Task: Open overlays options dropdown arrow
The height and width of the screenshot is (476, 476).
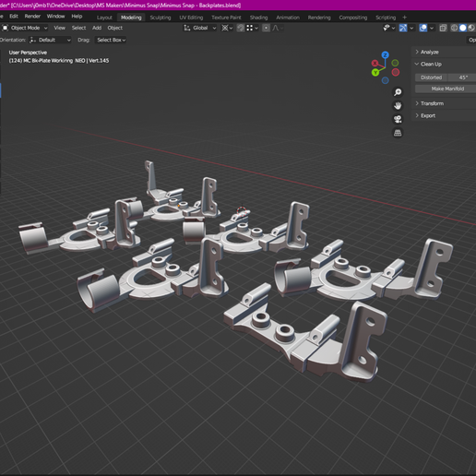Action: click(432, 28)
